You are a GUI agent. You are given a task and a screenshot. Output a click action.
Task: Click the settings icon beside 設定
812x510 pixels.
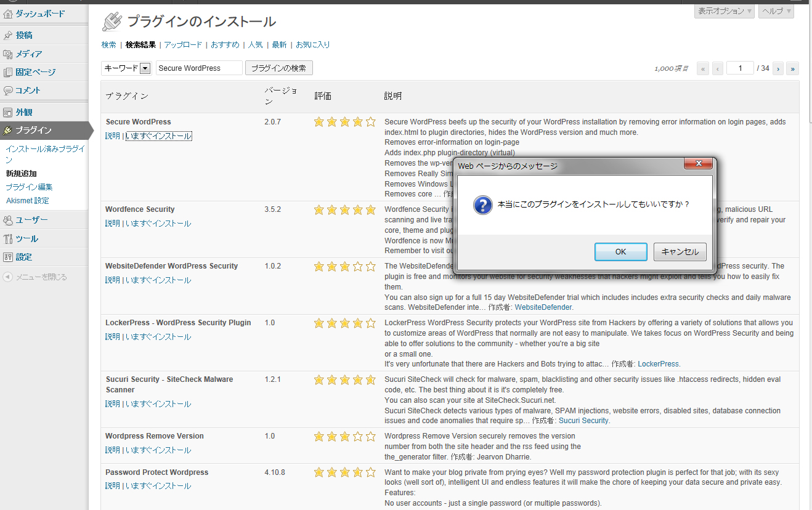point(8,257)
